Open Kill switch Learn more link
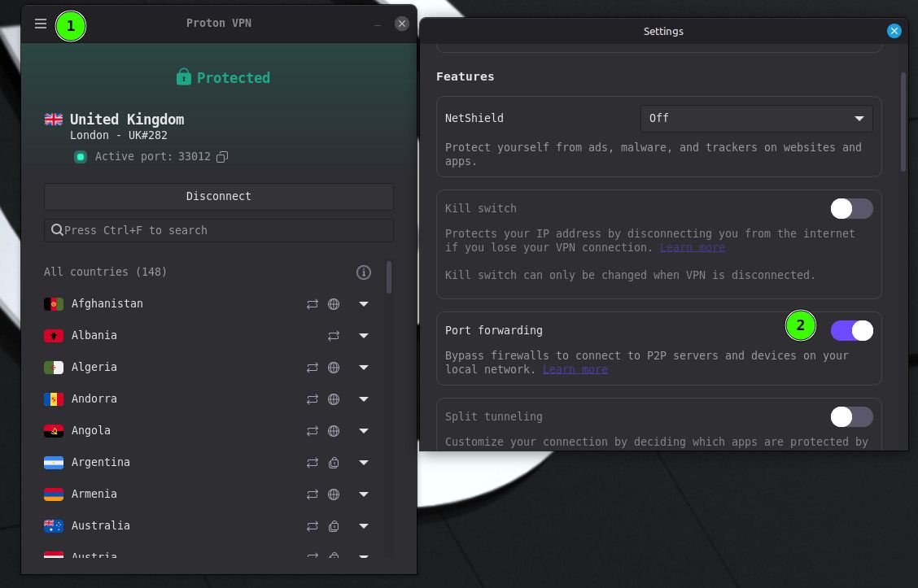 click(x=692, y=247)
